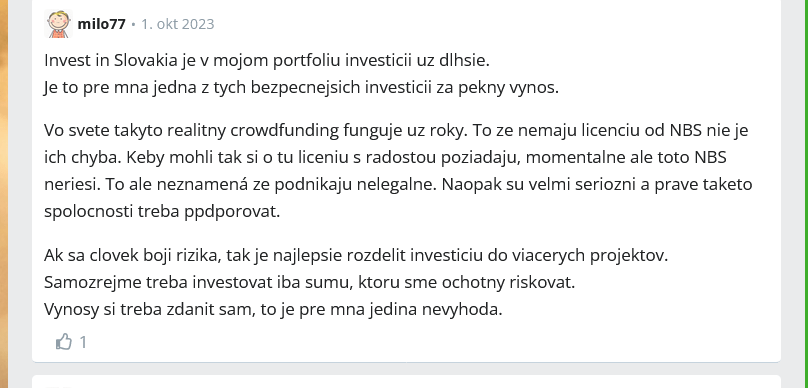The width and height of the screenshot is (808, 388).
Task: Click the next comment card below
Action: point(406,382)
